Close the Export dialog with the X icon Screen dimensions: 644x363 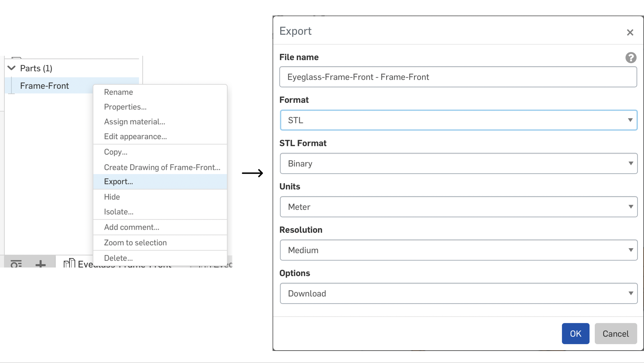630,32
